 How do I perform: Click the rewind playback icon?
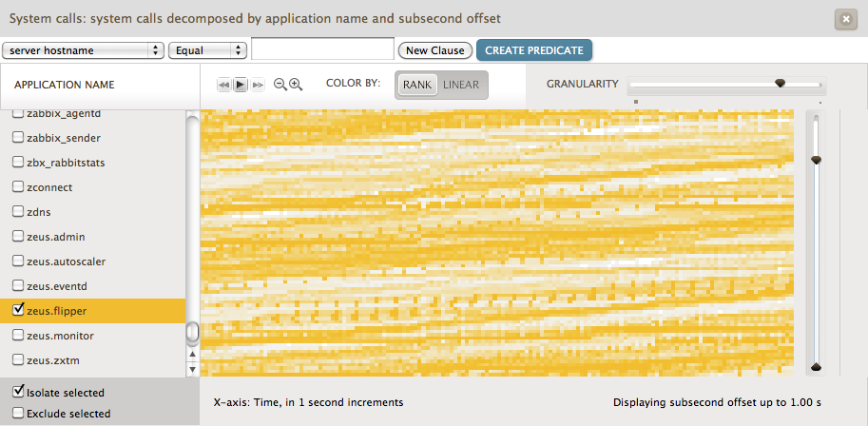pyautogui.click(x=224, y=85)
